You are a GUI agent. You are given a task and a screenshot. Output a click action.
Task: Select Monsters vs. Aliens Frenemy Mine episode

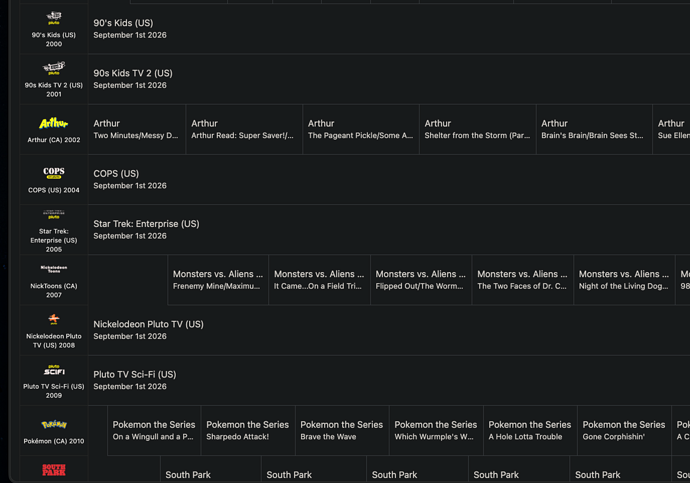pos(218,280)
